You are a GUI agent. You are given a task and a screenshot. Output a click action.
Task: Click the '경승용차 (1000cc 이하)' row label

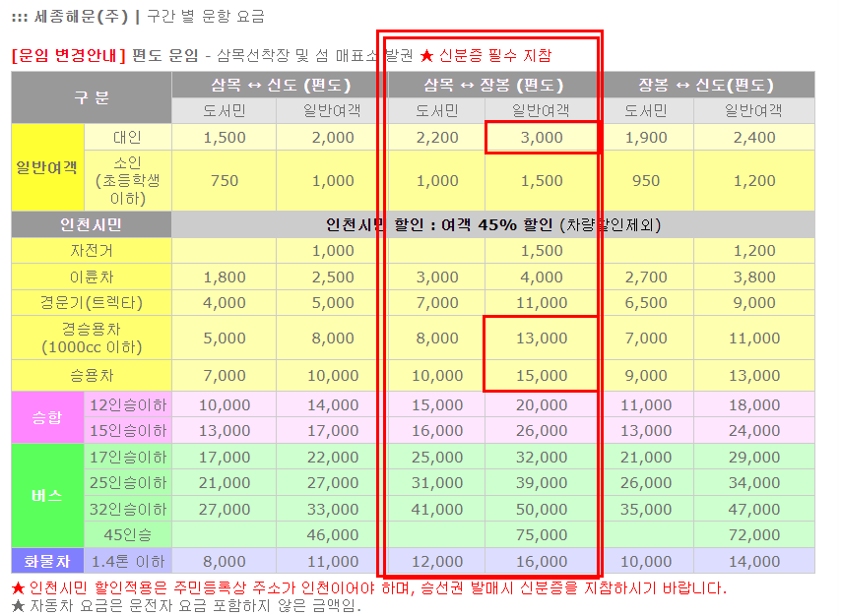(x=92, y=338)
